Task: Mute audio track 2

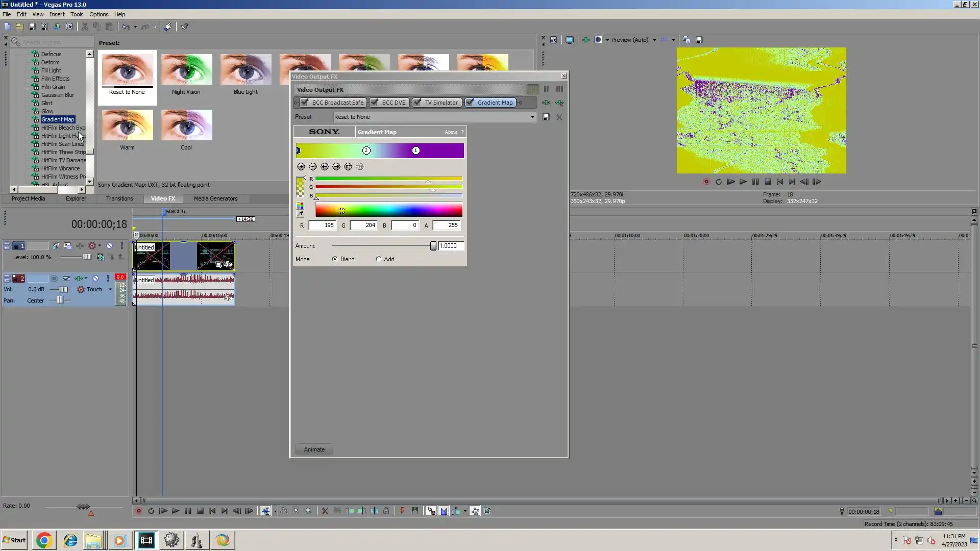Action: (95, 279)
